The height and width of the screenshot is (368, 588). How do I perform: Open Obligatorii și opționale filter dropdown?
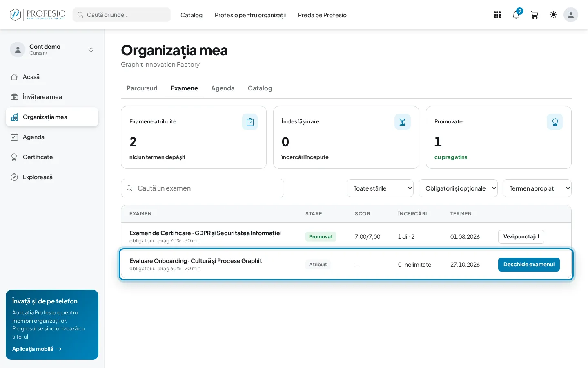point(458,188)
